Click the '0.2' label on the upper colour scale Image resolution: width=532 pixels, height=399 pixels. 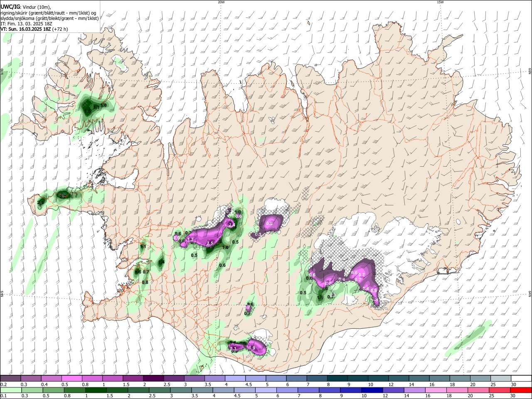pyautogui.click(x=4, y=384)
